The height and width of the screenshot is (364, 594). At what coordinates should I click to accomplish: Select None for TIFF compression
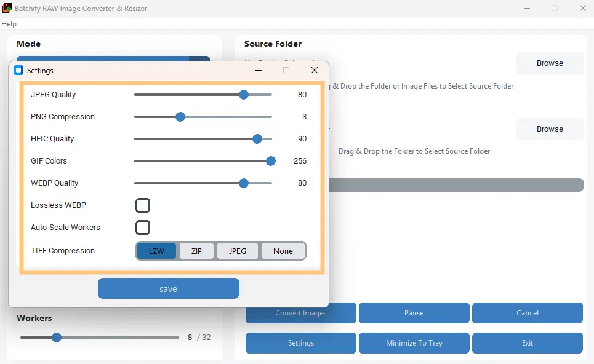tap(283, 251)
